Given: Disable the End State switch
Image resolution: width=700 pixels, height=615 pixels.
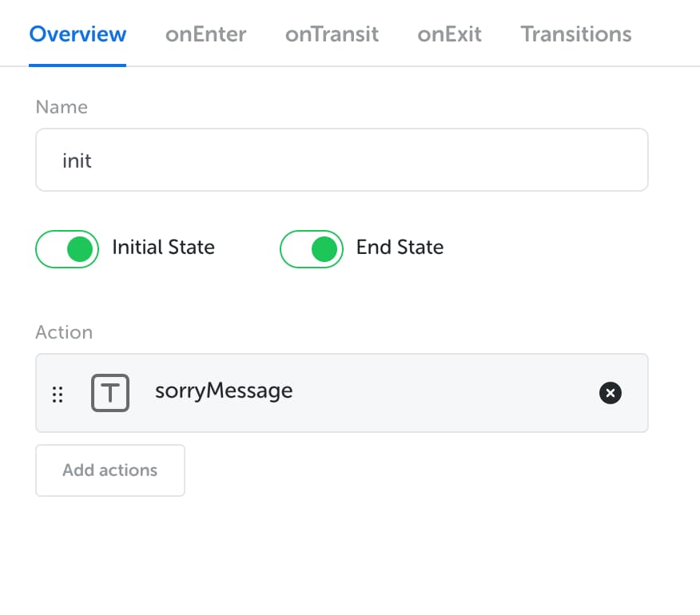Looking at the screenshot, I should coord(312,248).
